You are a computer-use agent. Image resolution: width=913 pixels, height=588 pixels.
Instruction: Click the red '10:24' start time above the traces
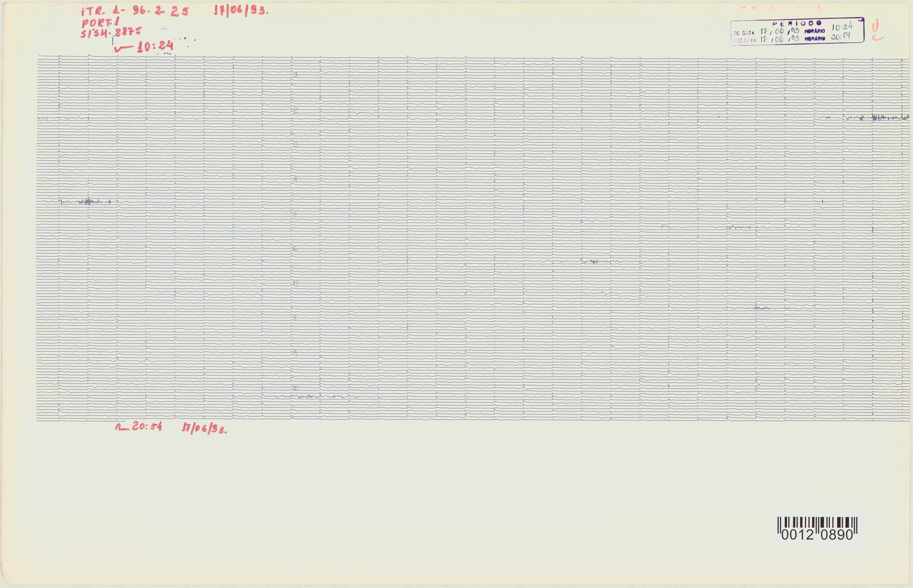(x=155, y=47)
